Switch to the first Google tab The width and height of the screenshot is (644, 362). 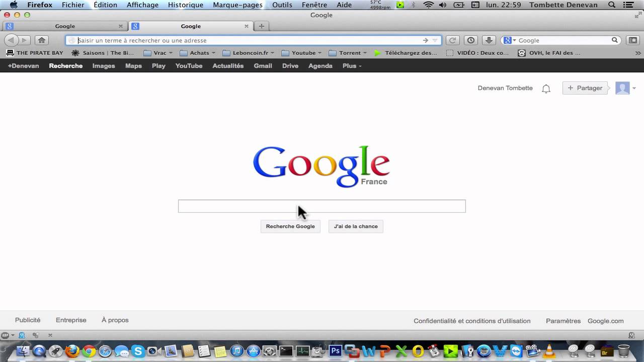click(65, 26)
